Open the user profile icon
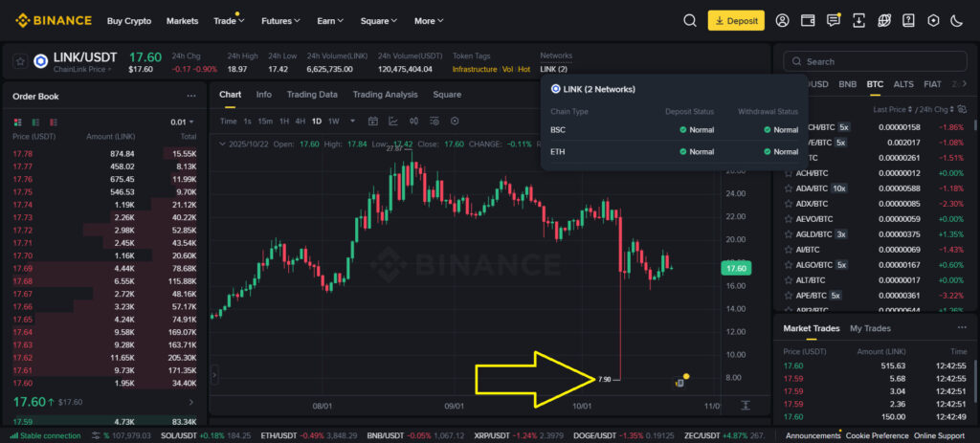Viewport: 980px width, 443px height. (x=783, y=20)
